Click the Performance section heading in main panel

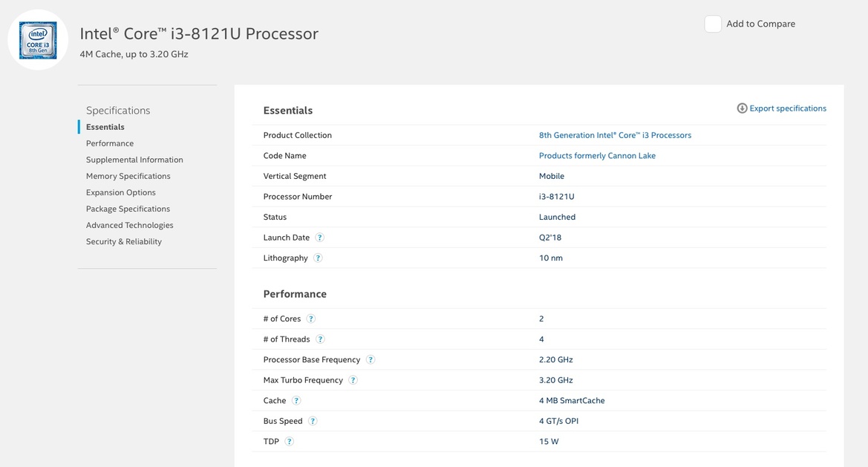point(295,294)
